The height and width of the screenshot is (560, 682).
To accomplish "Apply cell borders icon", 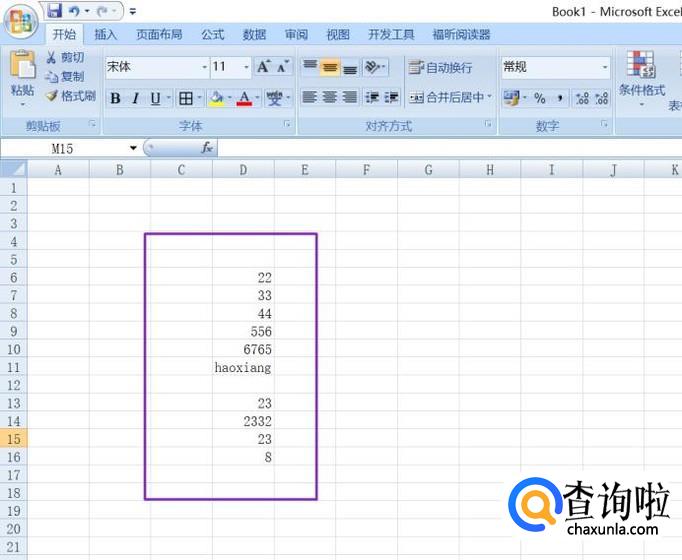I will coord(186,98).
